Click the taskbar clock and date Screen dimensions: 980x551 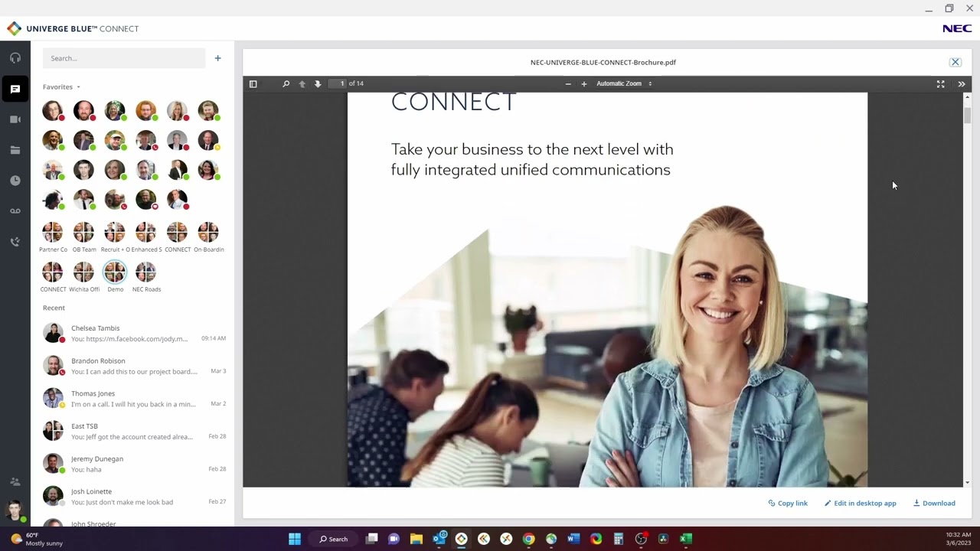coord(959,539)
